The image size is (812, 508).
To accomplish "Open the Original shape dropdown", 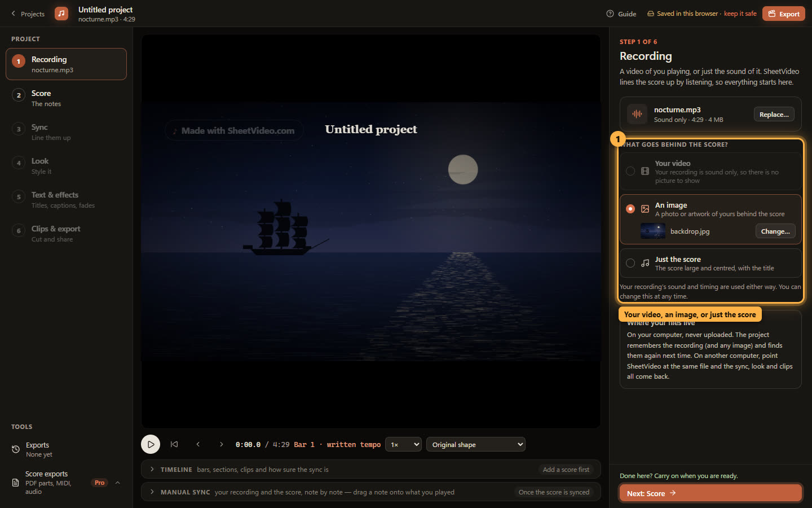I will point(476,444).
